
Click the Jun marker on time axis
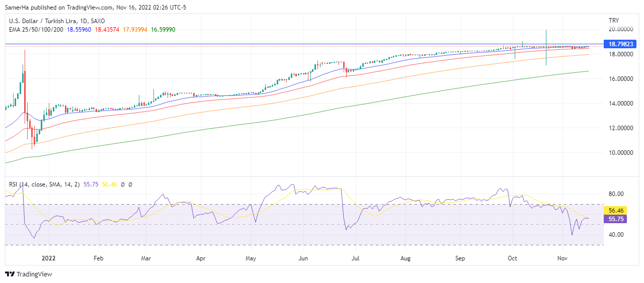tap(303, 258)
